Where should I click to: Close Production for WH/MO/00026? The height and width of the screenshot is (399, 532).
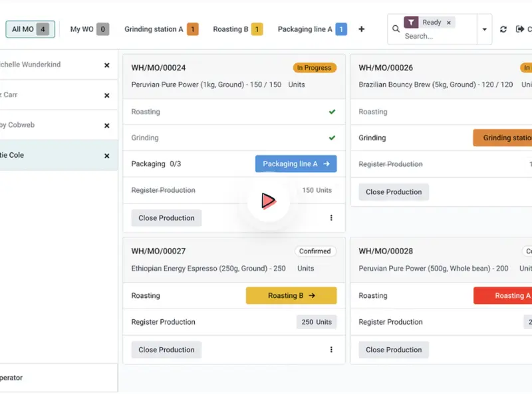pos(394,192)
